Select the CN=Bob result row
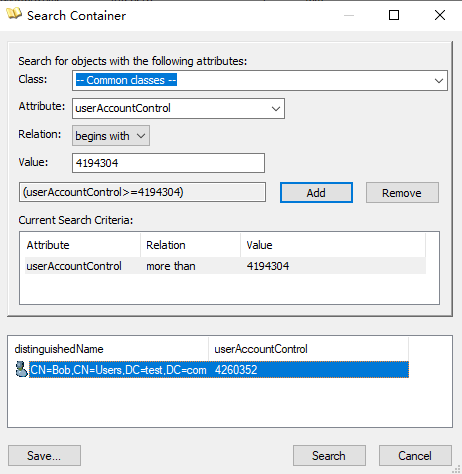 tap(219, 370)
